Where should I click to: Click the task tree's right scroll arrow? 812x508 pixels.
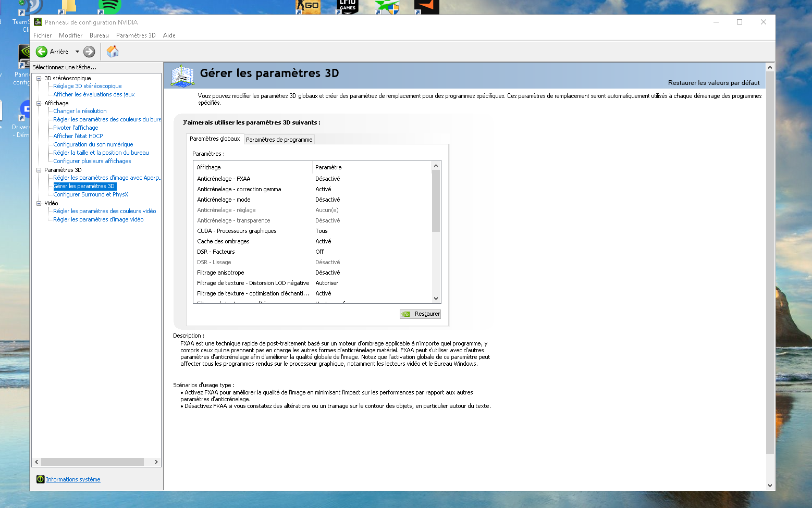tap(156, 462)
